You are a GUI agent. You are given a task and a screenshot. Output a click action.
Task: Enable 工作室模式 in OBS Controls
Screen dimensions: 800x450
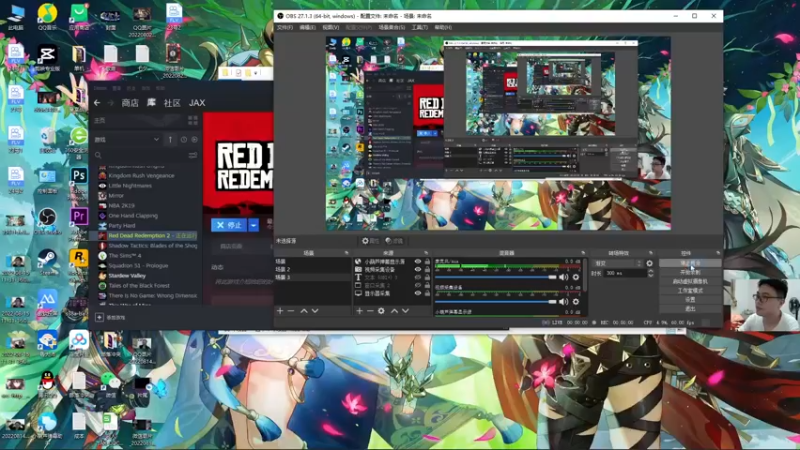tap(690, 291)
